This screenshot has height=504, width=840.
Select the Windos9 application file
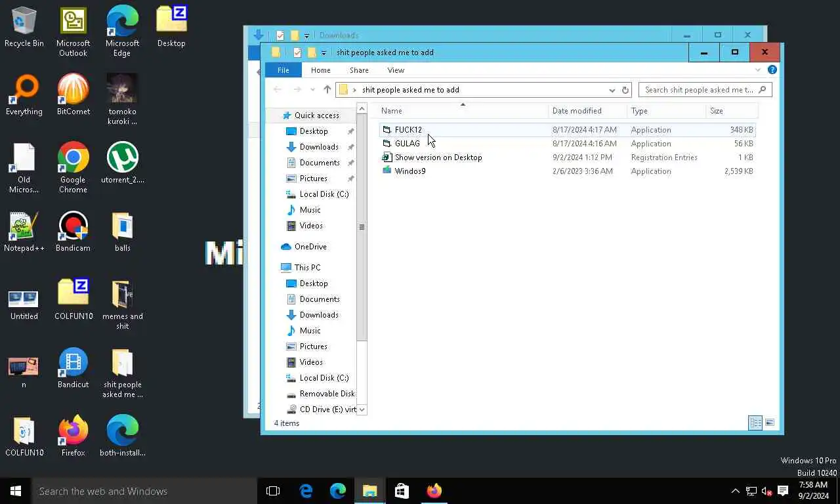click(567, 171)
